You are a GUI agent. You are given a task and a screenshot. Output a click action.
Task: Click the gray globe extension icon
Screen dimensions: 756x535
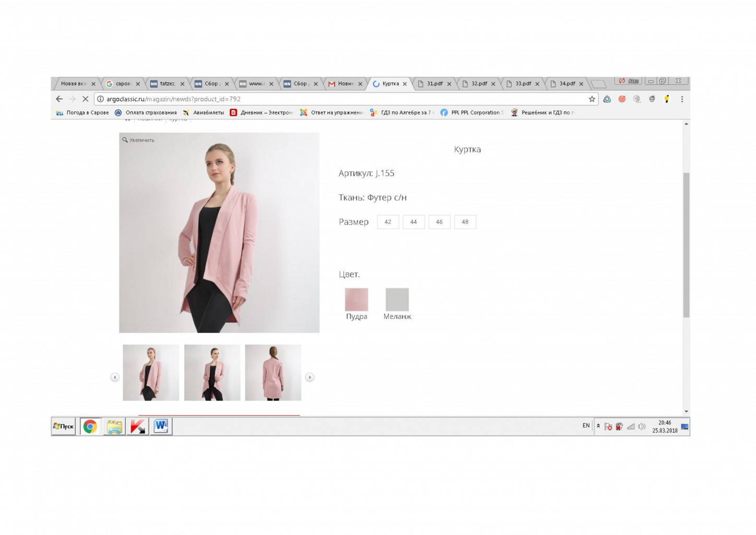[x=637, y=99]
